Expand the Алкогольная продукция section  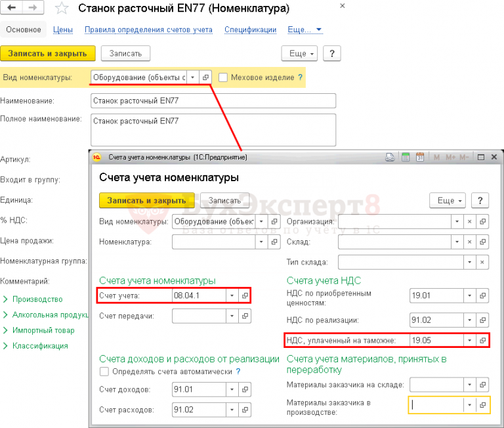(x=45, y=315)
